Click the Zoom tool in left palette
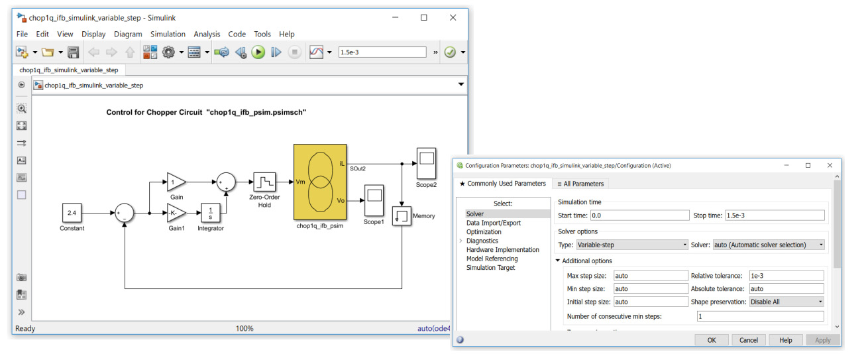 point(21,109)
